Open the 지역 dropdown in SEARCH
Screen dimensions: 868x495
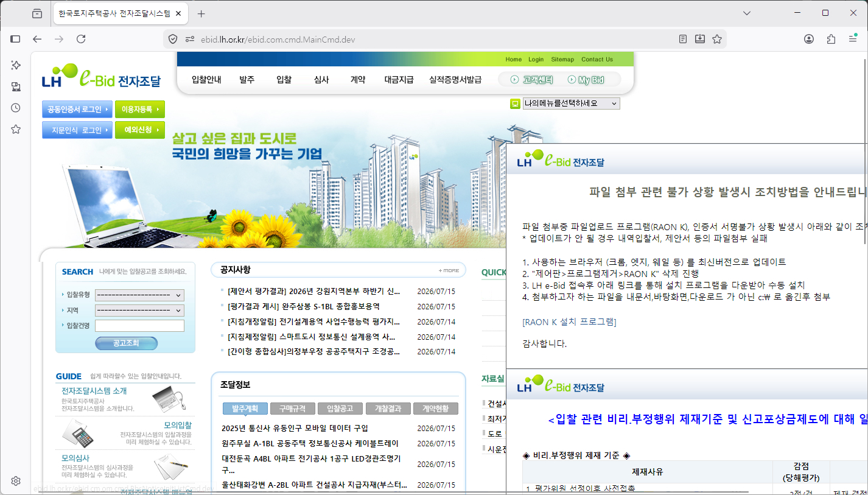point(139,311)
